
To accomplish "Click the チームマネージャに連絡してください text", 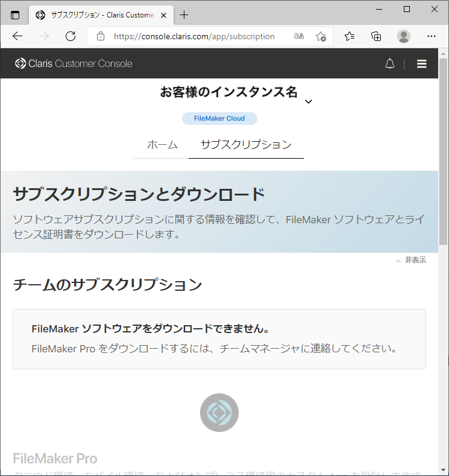I will tap(308, 349).
